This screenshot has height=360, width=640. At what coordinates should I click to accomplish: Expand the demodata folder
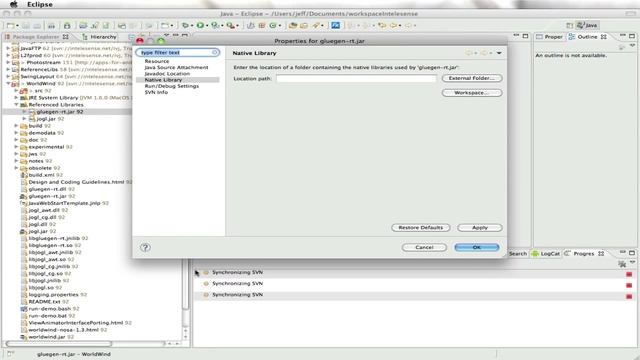(16, 133)
